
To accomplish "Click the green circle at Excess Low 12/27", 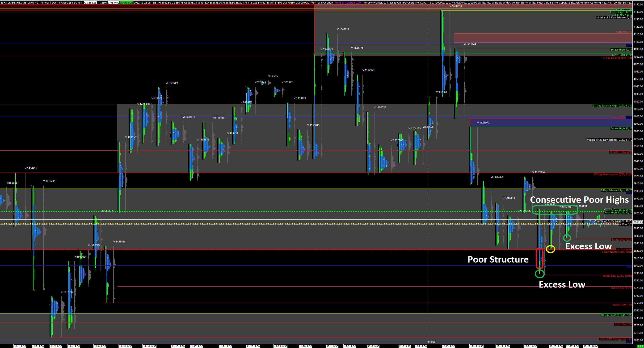I will (567, 238).
